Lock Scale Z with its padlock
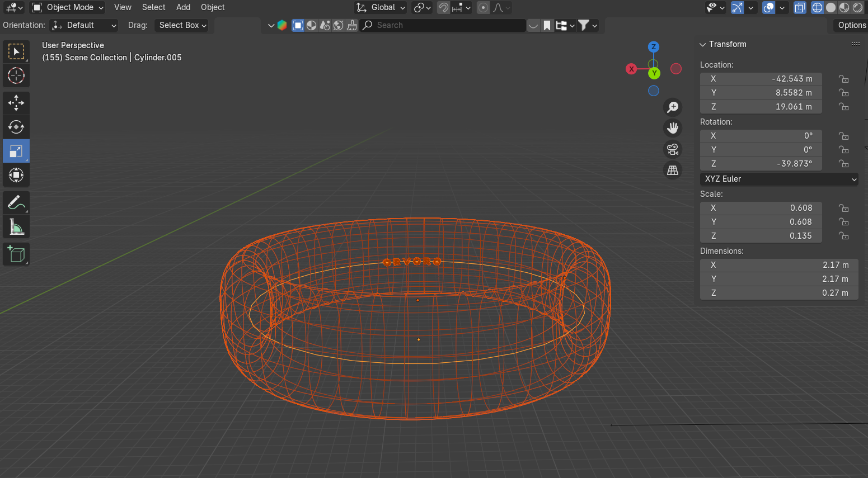 [844, 236]
